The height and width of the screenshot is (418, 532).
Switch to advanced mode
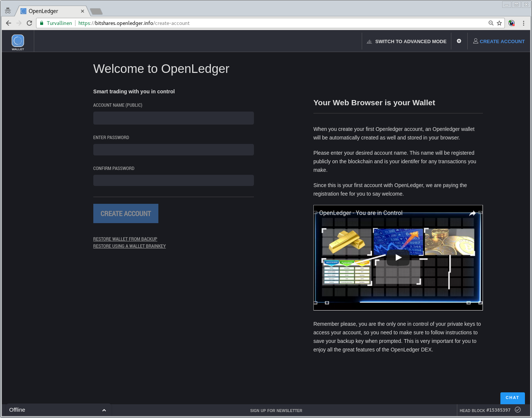point(407,41)
